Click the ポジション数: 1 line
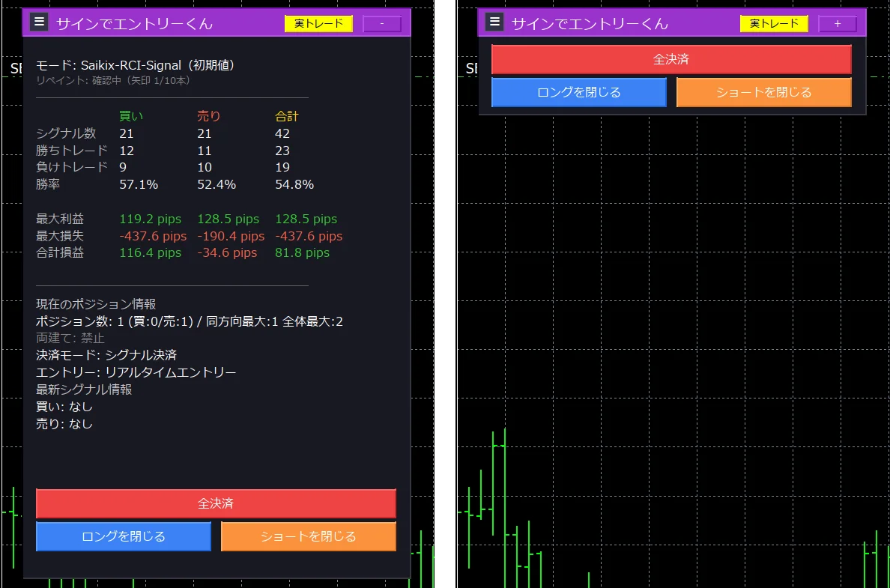Image resolution: width=890 pixels, height=588 pixels. point(189,322)
